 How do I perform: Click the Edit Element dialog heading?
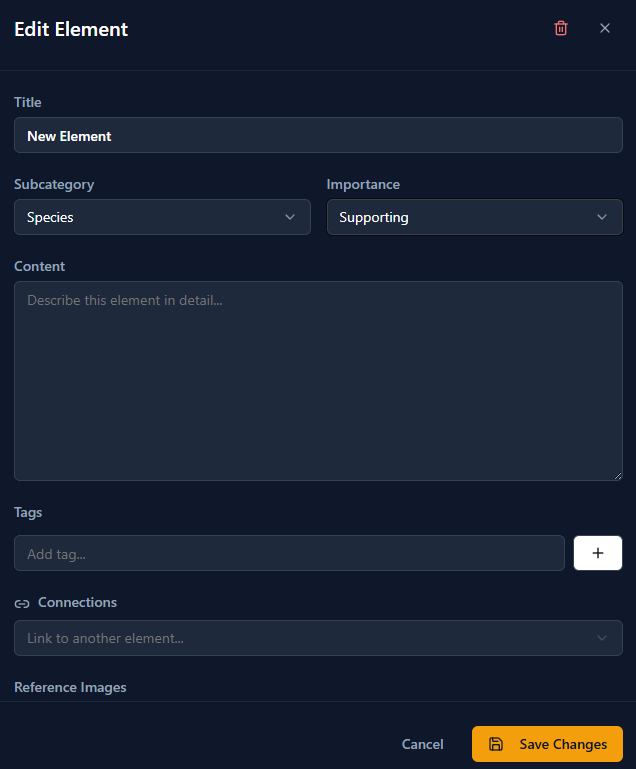pos(71,29)
